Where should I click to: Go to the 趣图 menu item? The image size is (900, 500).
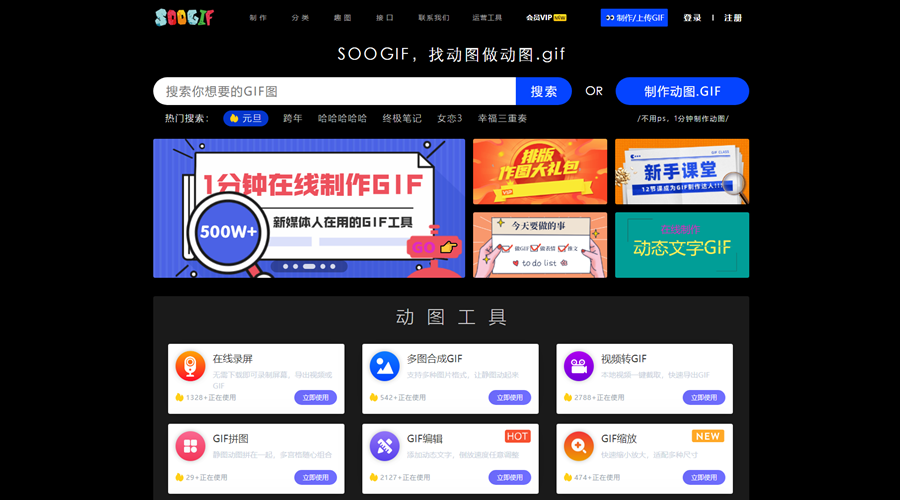[x=343, y=18]
